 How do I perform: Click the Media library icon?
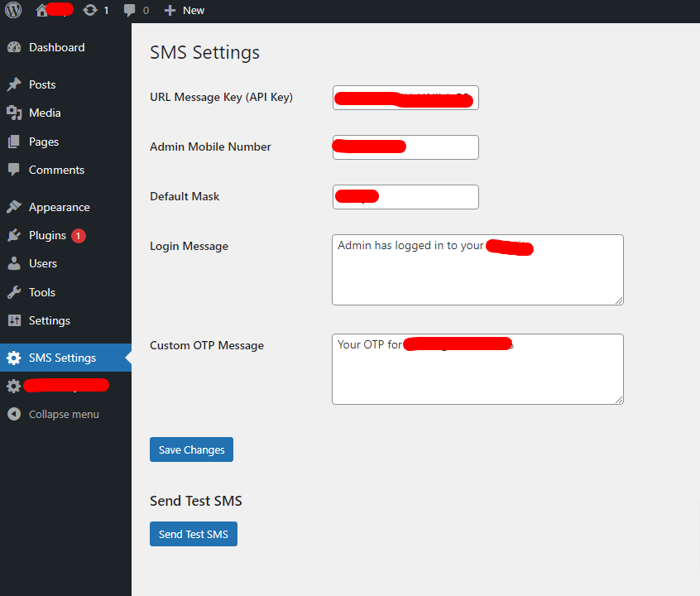pos(14,113)
